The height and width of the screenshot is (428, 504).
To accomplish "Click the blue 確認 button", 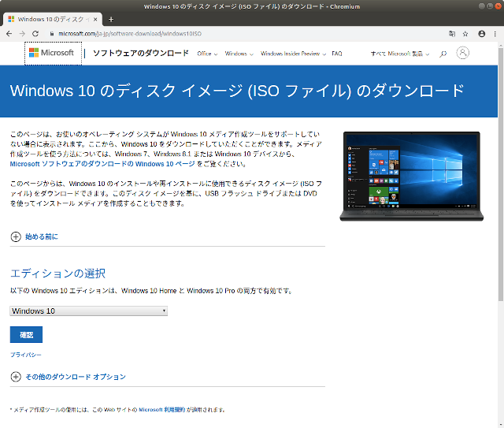I will pyautogui.click(x=26, y=335).
